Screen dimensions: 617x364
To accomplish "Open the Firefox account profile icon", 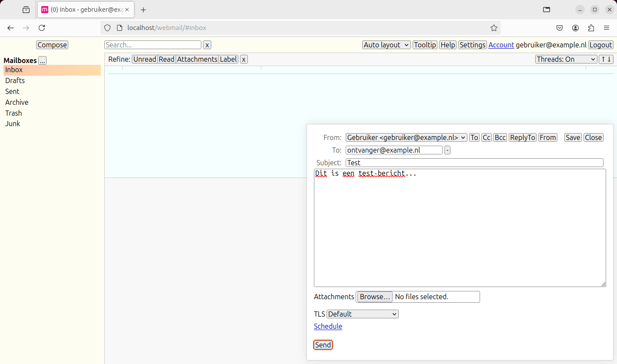I will [575, 28].
